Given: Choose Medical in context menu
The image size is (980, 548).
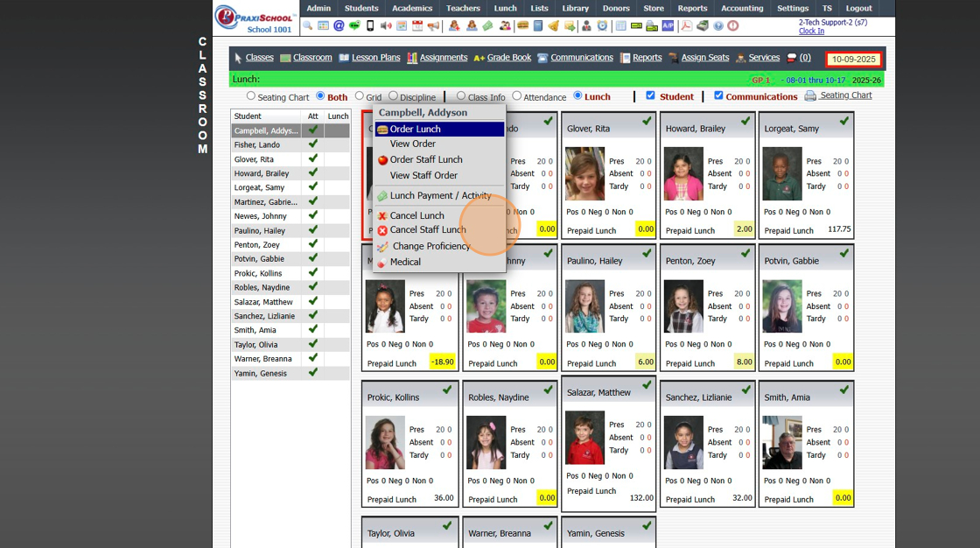Looking at the screenshot, I should [x=439, y=262].
